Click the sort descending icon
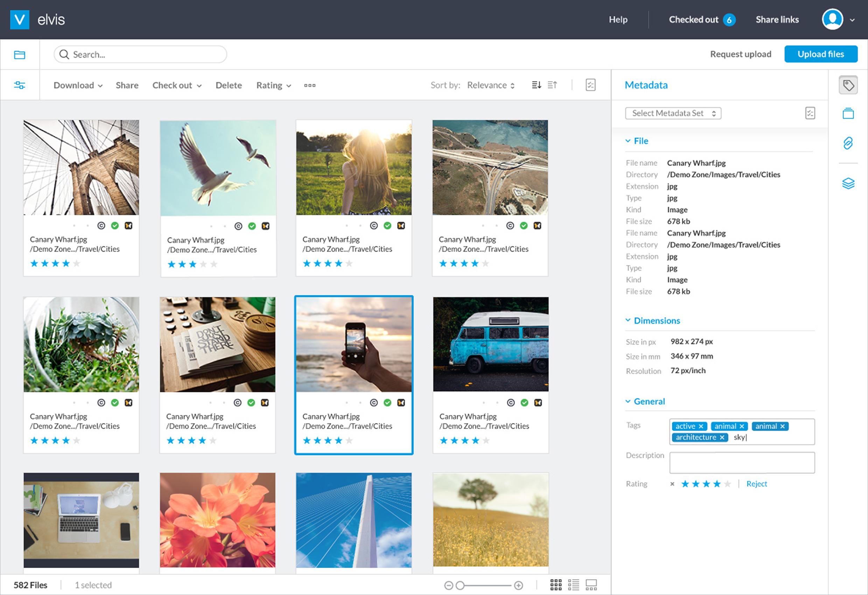Screen dimensions: 868x595 click(536, 85)
